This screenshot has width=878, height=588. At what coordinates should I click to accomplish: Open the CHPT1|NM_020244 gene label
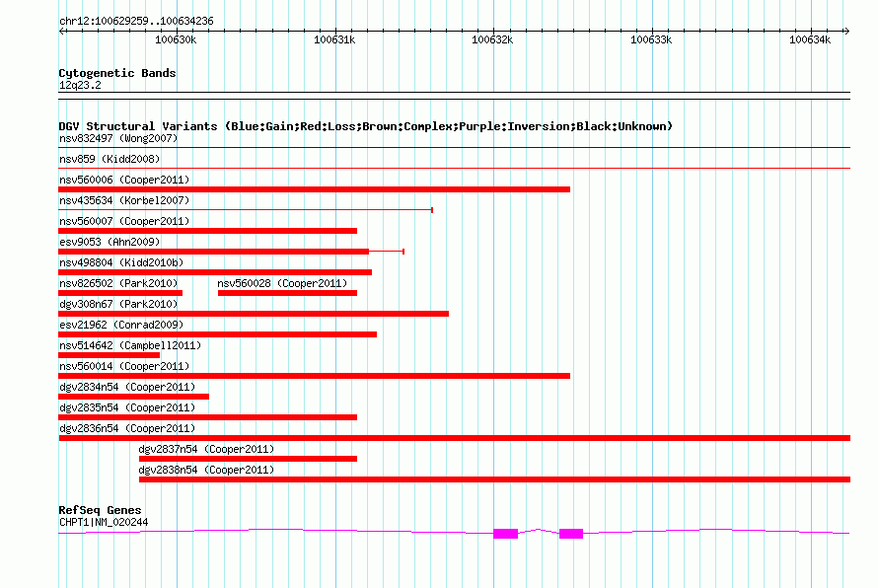click(104, 522)
